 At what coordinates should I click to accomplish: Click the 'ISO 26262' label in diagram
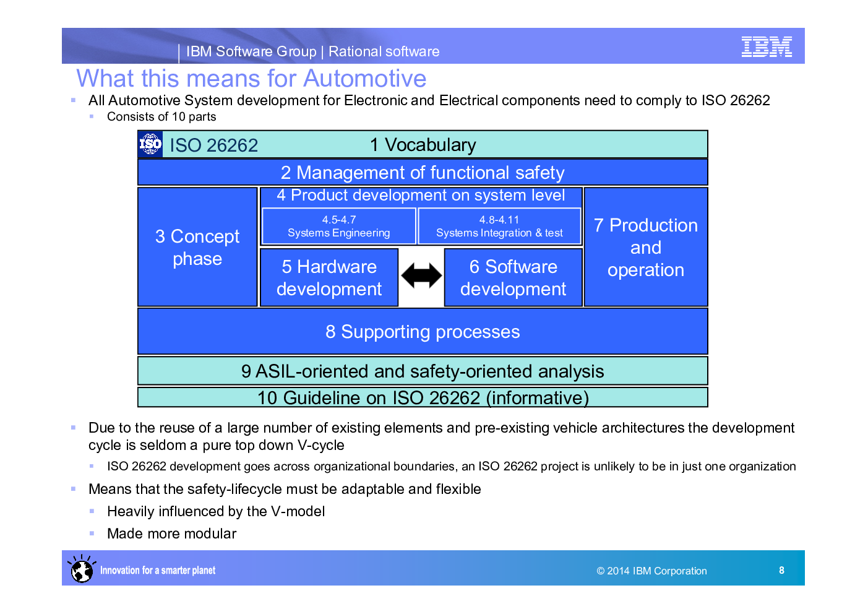point(214,145)
